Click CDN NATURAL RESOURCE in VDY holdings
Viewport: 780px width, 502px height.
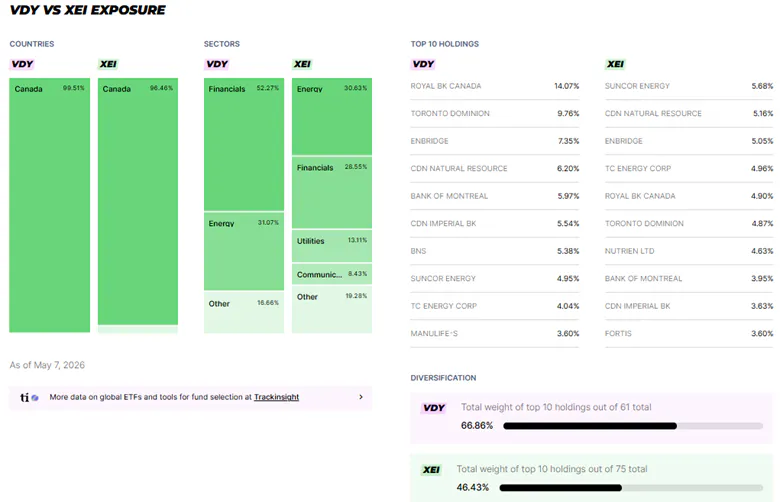click(459, 169)
